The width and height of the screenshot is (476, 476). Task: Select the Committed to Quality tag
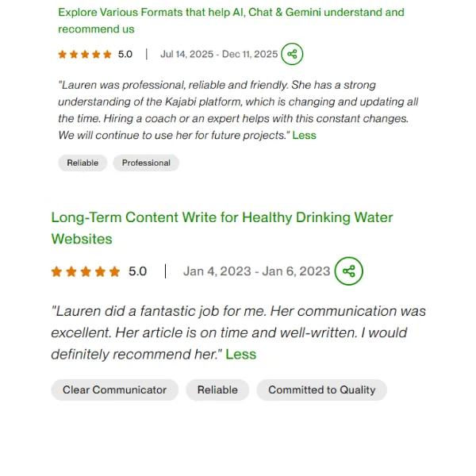pos(321,390)
